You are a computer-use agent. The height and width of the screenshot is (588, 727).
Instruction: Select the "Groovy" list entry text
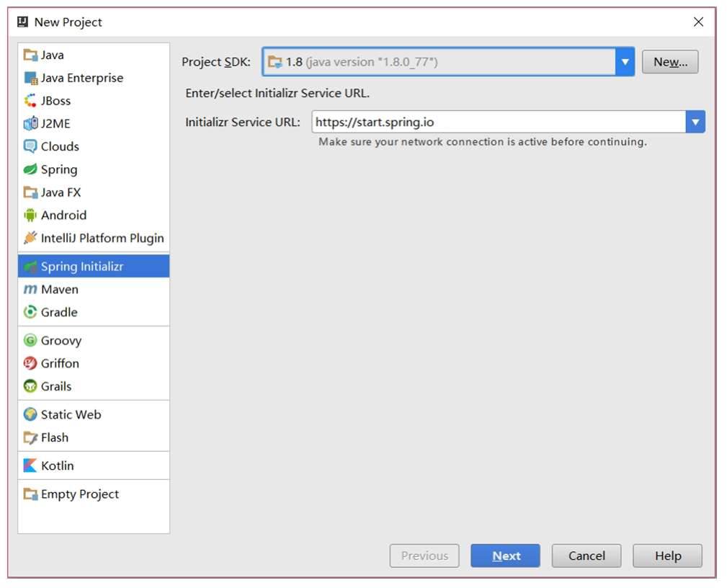61,340
